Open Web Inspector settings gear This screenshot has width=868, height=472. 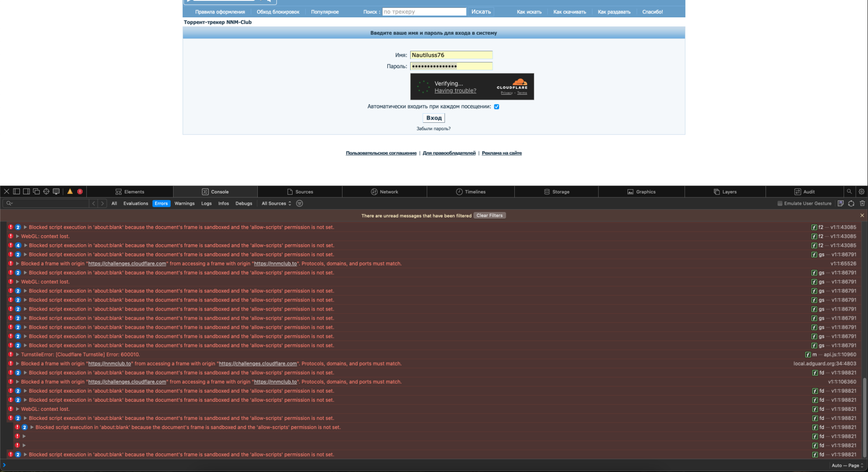click(861, 191)
